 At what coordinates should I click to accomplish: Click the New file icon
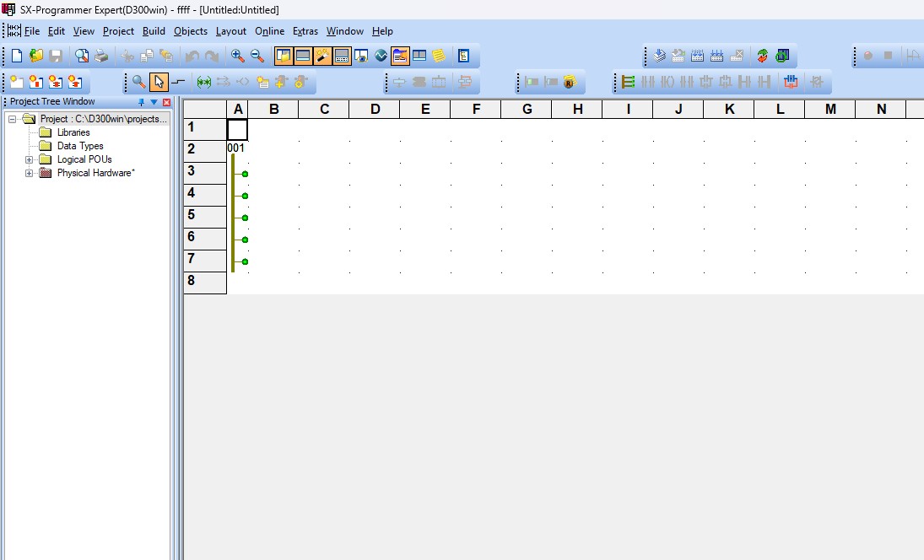pyautogui.click(x=17, y=56)
